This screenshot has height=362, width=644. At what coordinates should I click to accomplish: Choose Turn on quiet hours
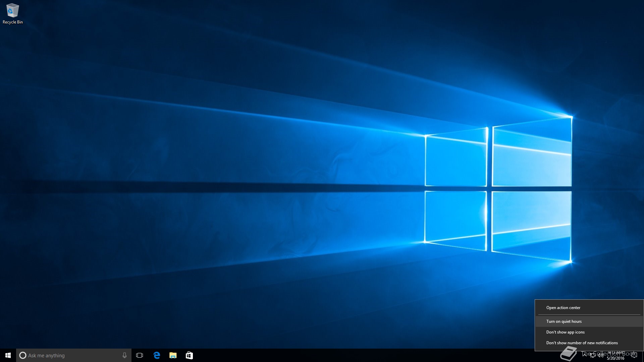[x=589, y=321]
